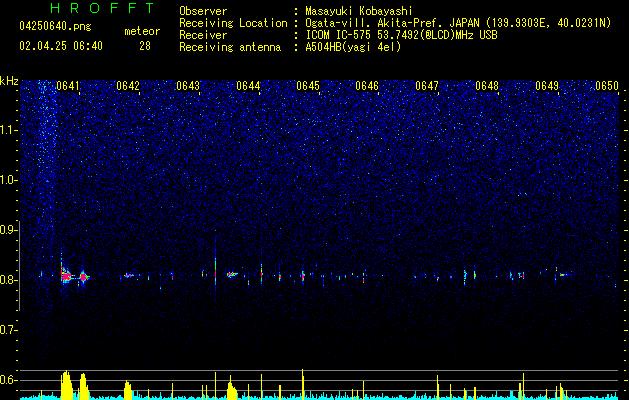Viewport: 629px width, 400px height.
Task: Click the 0.9 frequency axis label
Action: 8,230
